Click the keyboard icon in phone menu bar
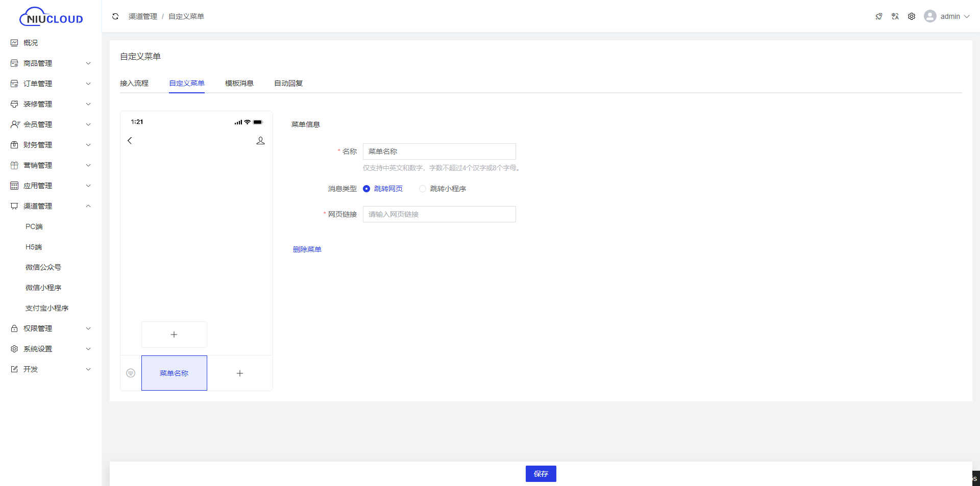This screenshot has height=486, width=980. (x=131, y=373)
